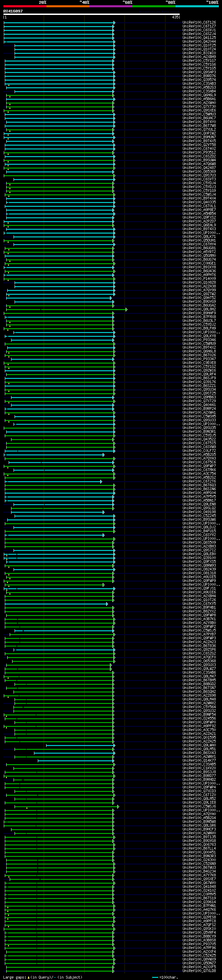Viewport: 222px width, 980px height.
Task: Click hit UniRef100_Q2VT58
Action: click(199, 145)
